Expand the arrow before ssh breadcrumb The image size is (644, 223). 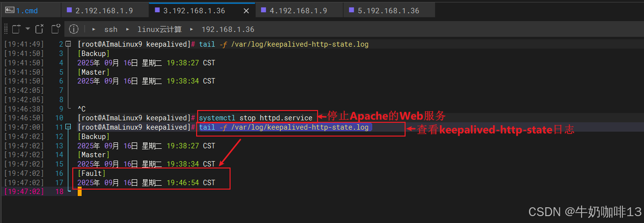click(93, 29)
